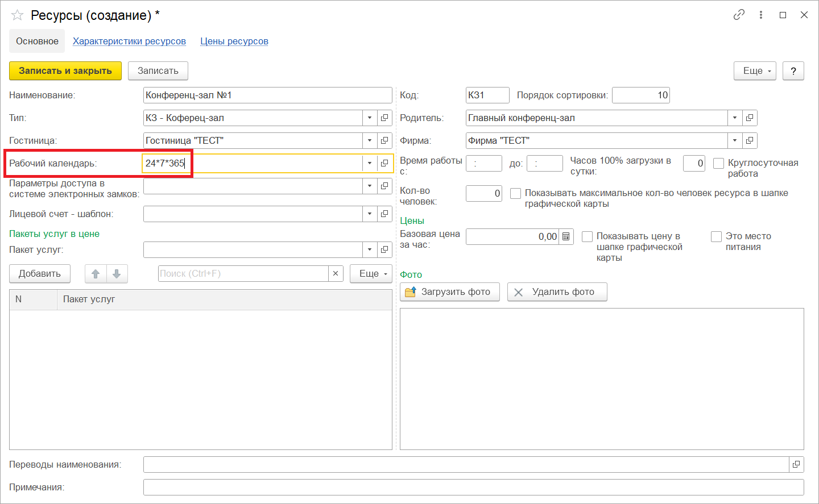Open the Фирма field's linked record
819x504 pixels.
click(750, 140)
